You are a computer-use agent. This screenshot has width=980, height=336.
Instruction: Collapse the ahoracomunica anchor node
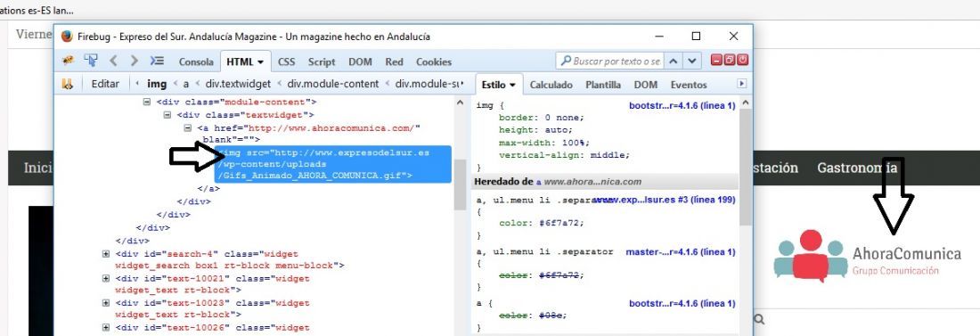pos(187,127)
